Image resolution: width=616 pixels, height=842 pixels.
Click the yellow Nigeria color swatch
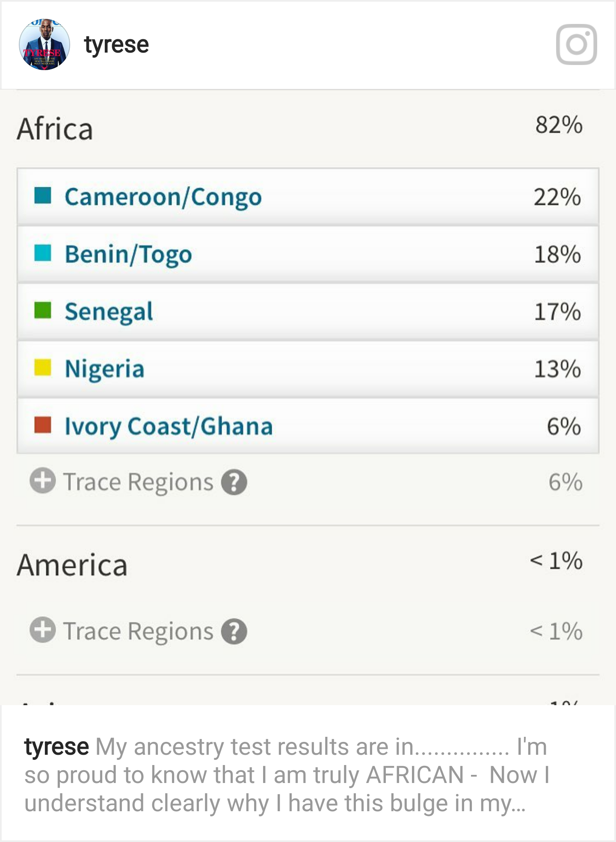tap(43, 367)
